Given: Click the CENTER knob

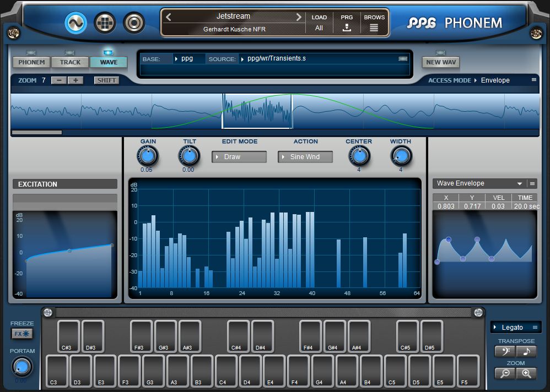Looking at the screenshot, I should coord(359,156).
